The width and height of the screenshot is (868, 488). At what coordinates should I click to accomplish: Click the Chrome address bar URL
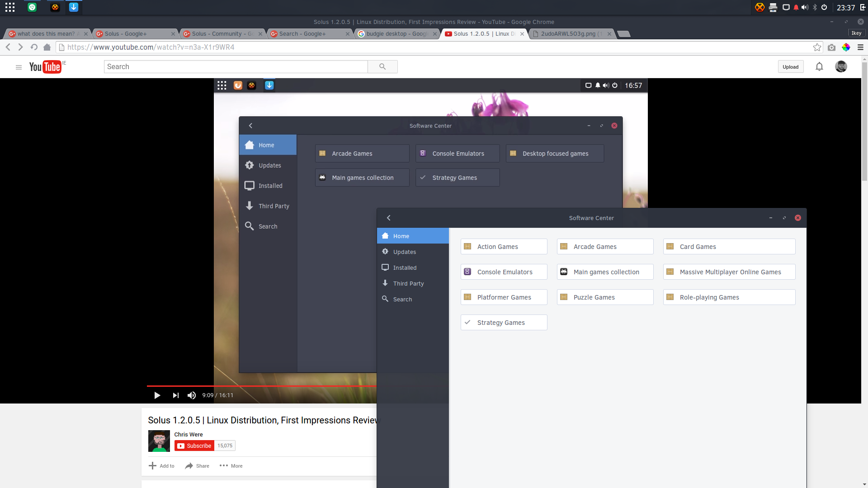pos(151,47)
